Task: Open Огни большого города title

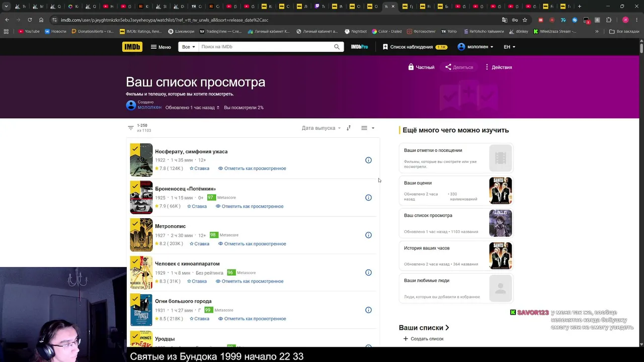Action: pyautogui.click(x=183, y=301)
